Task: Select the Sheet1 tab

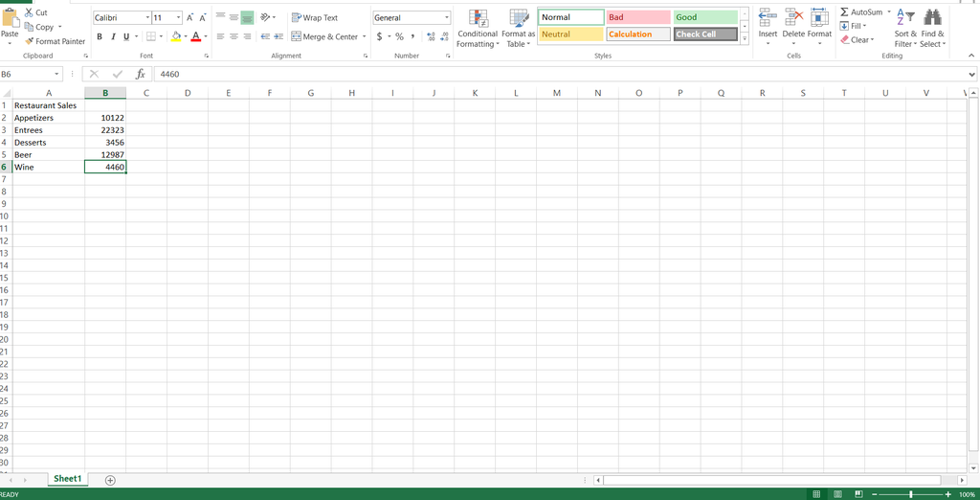Action: click(68, 479)
